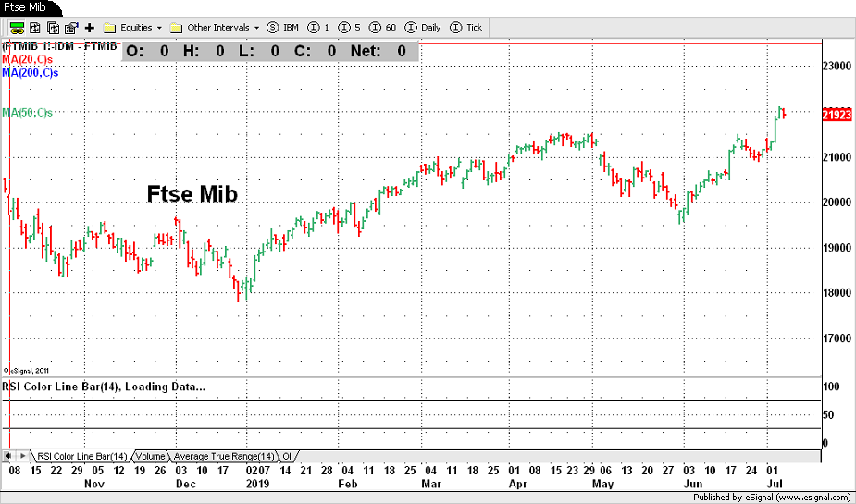The height and width of the screenshot is (504, 856).
Task: Click the Jul month label on time axis
Action: coord(775,484)
